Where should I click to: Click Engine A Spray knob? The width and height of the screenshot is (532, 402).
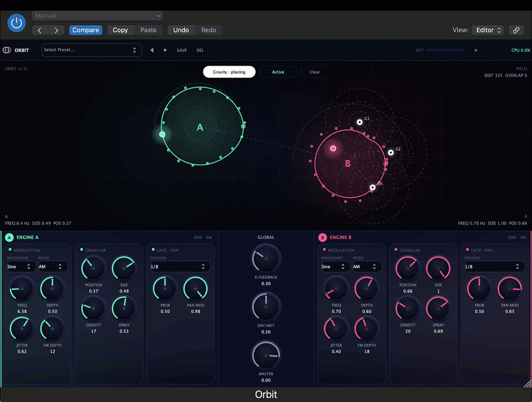pyautogui.click(x=124, y=308)
